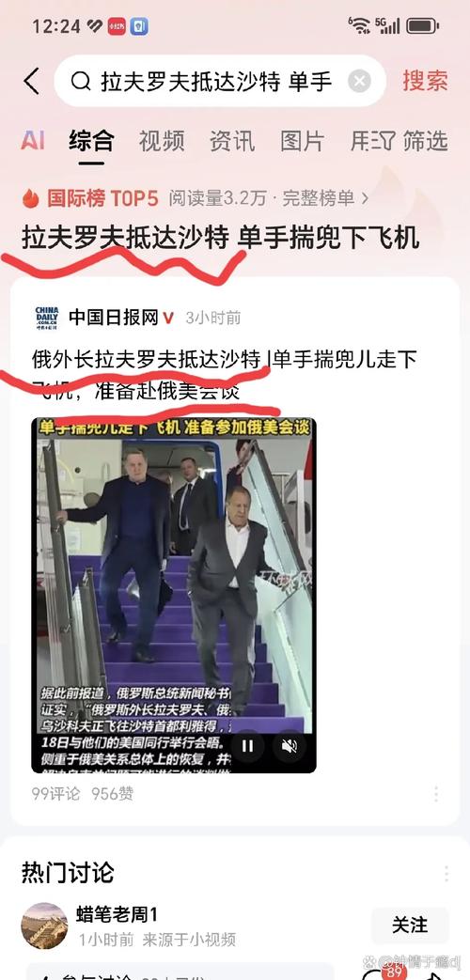470x980 pixels.
Task: Clear the search box text
Action: [x=359, y=81]
